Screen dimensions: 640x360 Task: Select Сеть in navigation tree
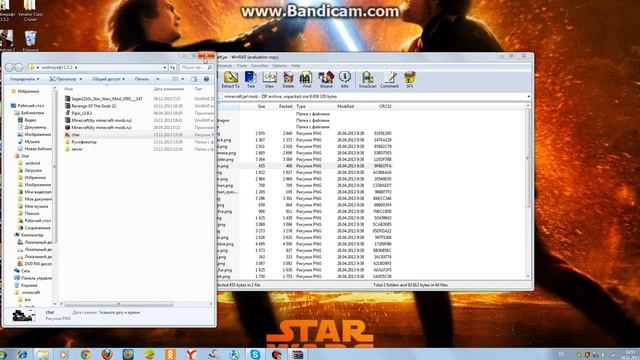[x=22, y=271]
